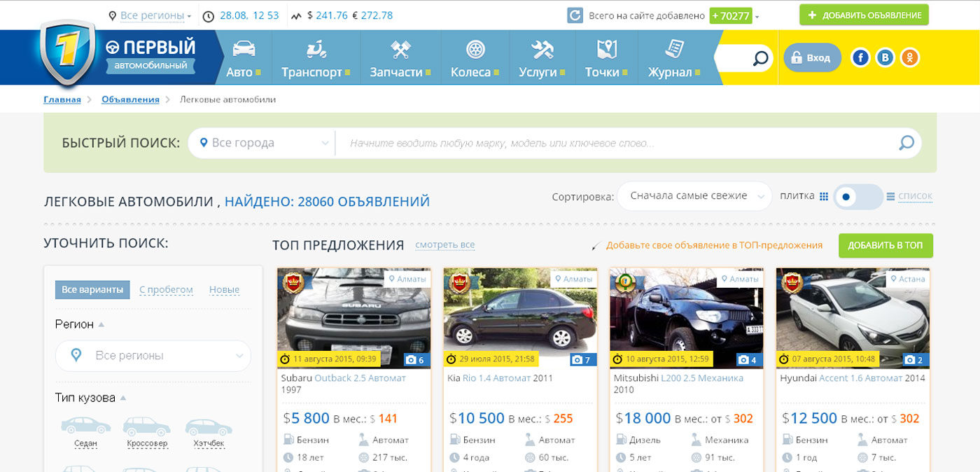Image resolution: width=980 pixels, height=472 pixels.
Task: Click the TOP badge on Subaru photo
Action: point(294,283)
